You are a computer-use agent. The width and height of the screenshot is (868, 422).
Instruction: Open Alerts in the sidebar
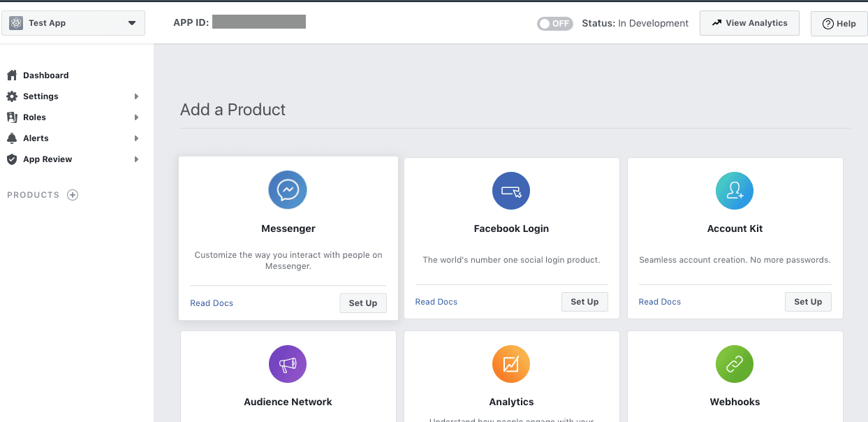(36, 138)
